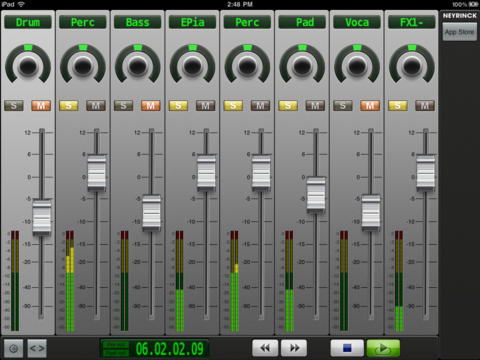Unmute the Bass channel
Image resolution: width=480 pixels, height=360 pixels.
click(x=151, y=106)
